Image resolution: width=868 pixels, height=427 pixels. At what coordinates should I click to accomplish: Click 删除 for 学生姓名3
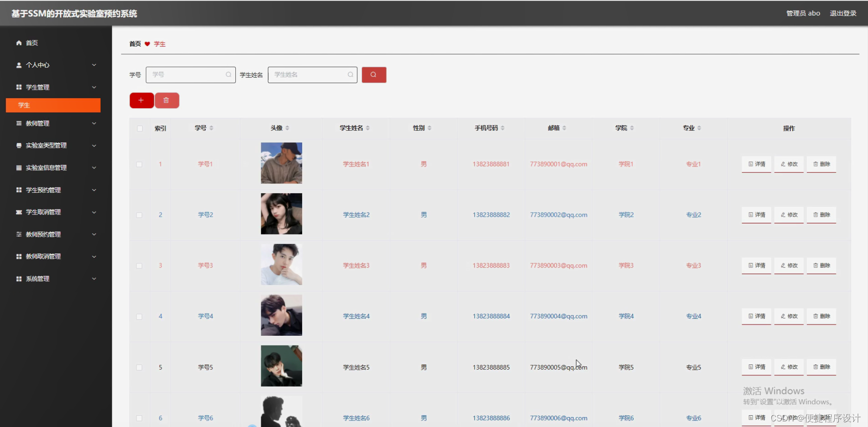[x=821, y=266]
